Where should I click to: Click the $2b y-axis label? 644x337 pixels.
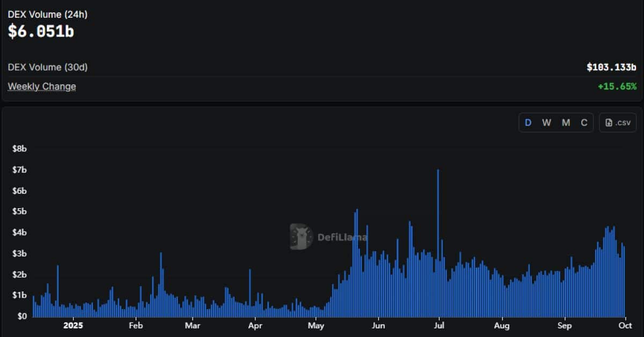click(x=19, y=275)
